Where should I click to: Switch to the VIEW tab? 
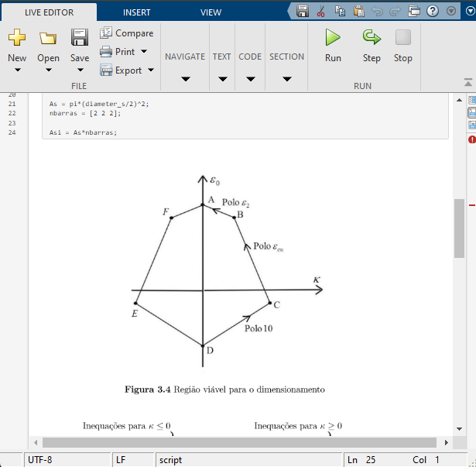click(x=211, y=12)
